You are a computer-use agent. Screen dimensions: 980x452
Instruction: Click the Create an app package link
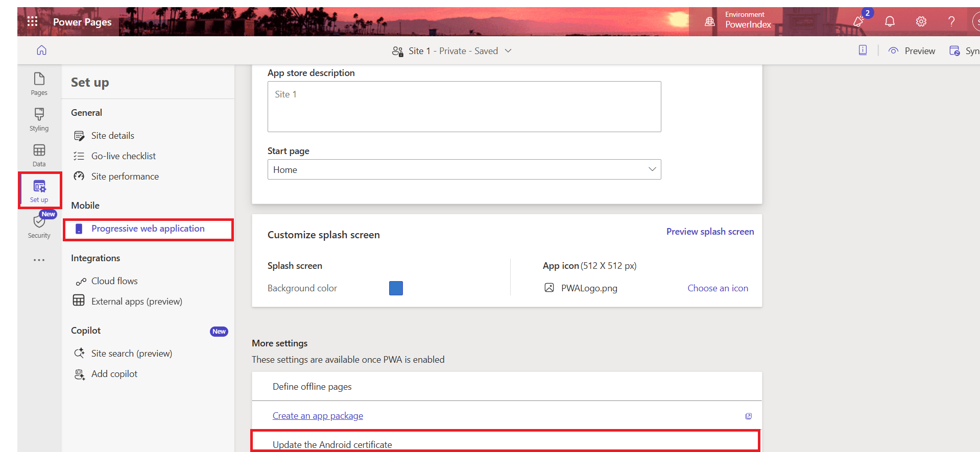point(318,416)
